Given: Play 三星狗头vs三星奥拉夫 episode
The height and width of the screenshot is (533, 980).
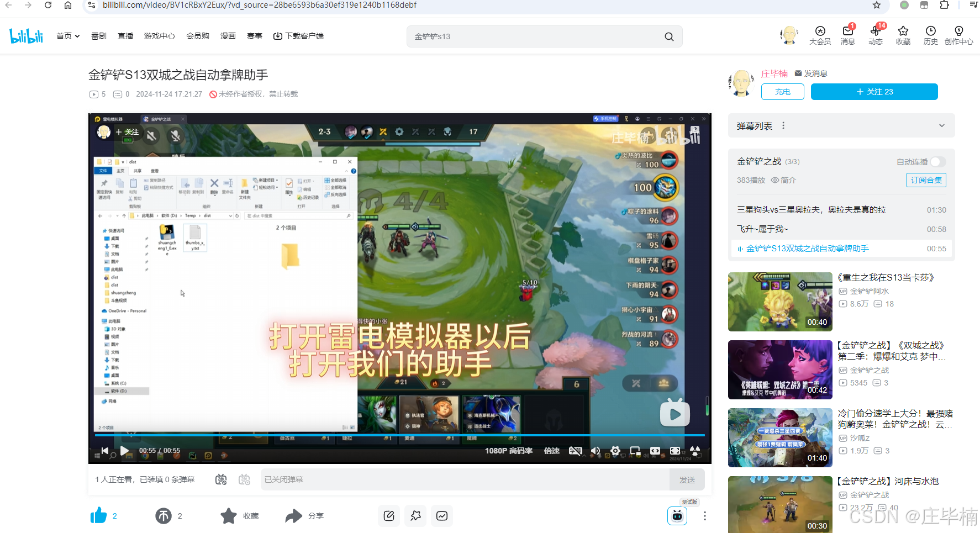Looking at the screenshot, I should 841,210.
